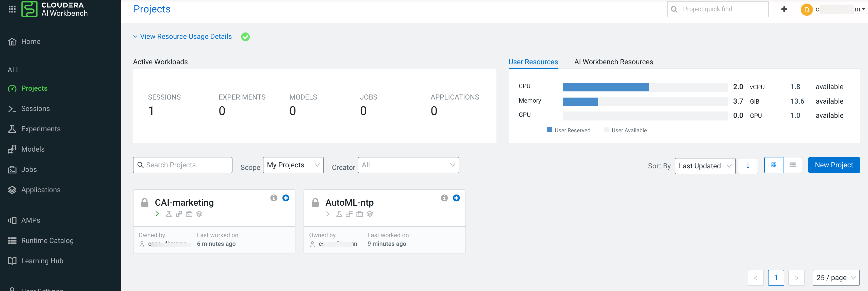Click experiments flask icon under CAI-marketing

tap(169, 214)
